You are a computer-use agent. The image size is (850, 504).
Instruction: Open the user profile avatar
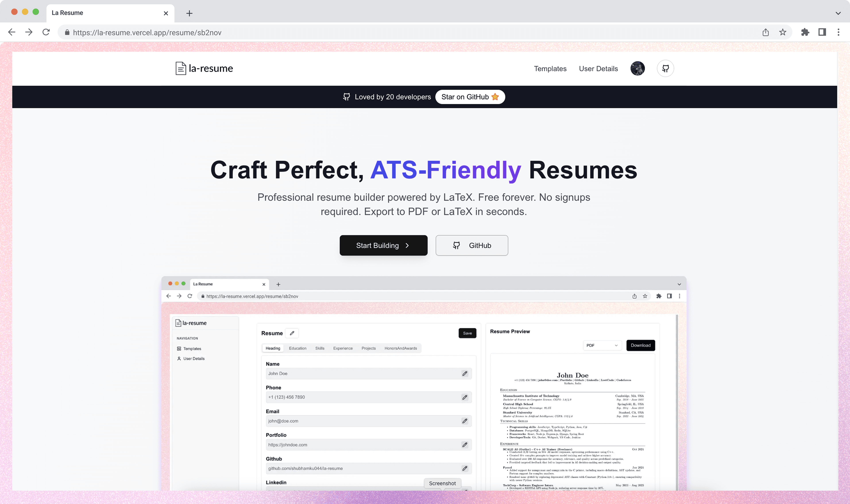pos(637,69)
